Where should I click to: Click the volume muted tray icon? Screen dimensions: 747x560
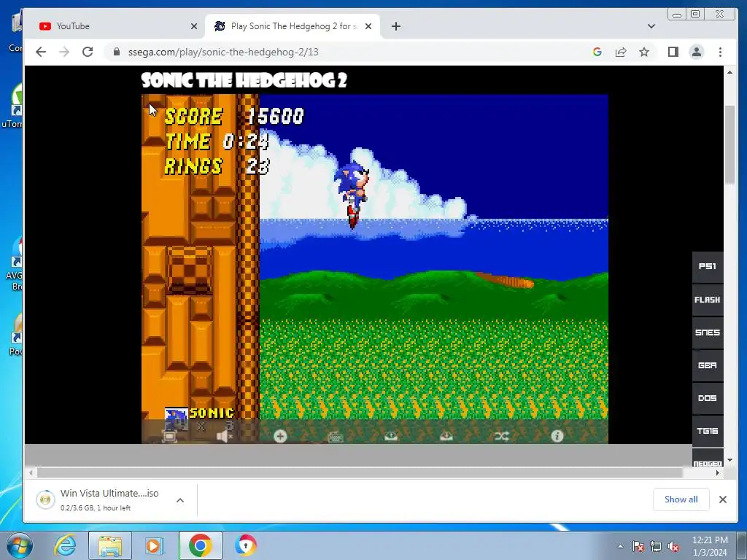coord(673,546)
